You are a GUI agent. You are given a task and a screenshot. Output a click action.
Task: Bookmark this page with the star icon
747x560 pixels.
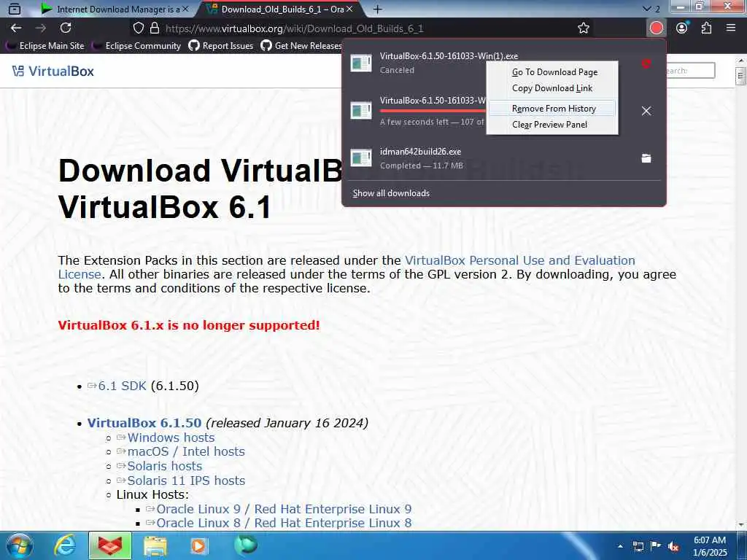pyautogui.click(x=583, y=28)
